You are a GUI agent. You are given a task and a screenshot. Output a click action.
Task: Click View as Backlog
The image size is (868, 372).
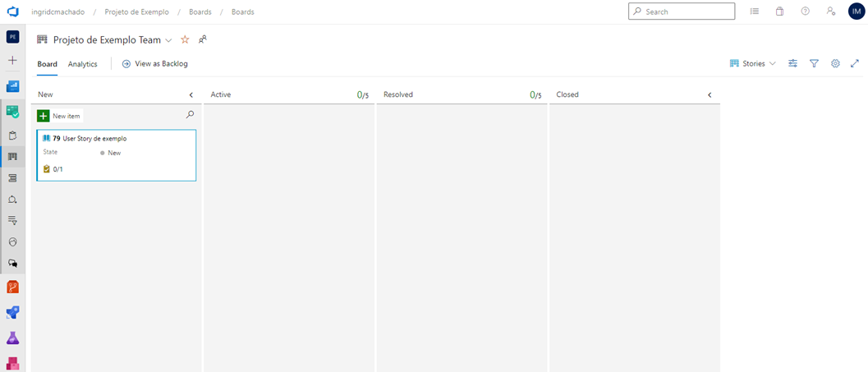(155, 64)
